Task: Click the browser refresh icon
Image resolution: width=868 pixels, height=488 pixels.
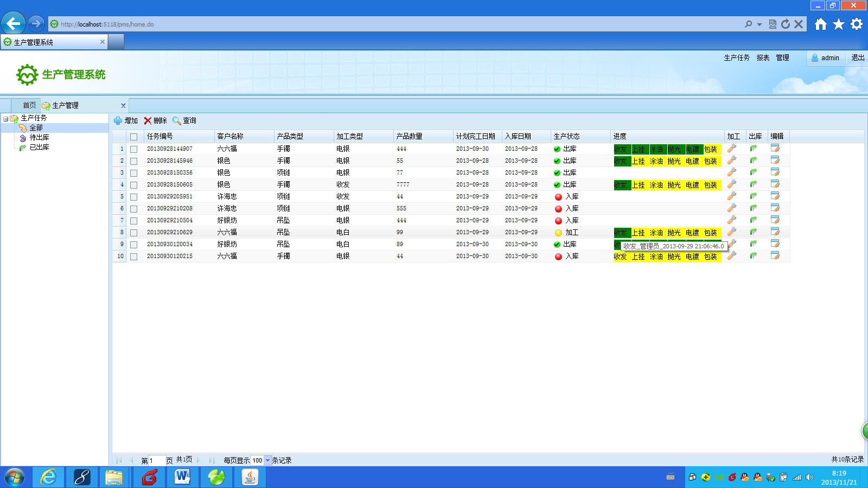Action: click(x=786, y=24)
